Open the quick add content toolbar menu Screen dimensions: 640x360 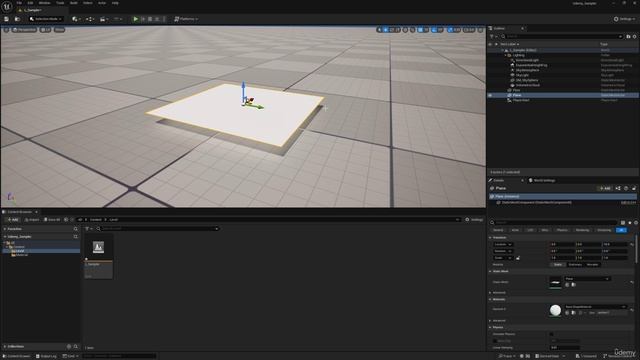coord(76,19)
